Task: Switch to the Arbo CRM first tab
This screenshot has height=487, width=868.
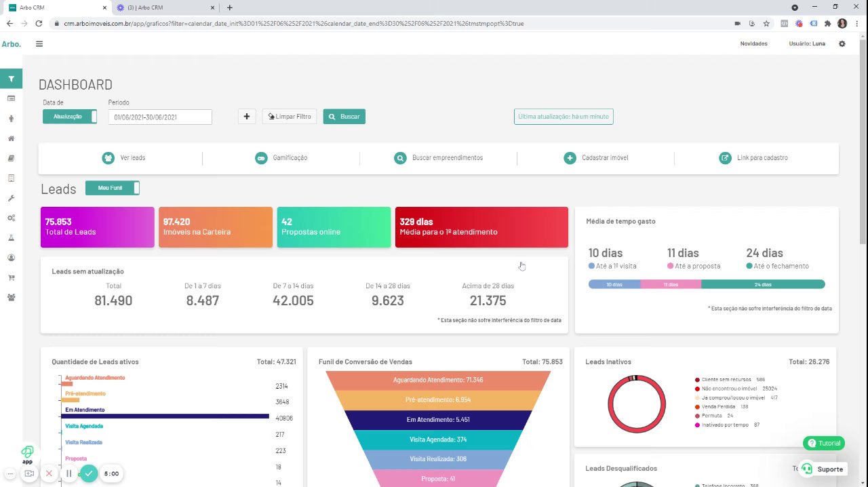Action: click(57, 7)
